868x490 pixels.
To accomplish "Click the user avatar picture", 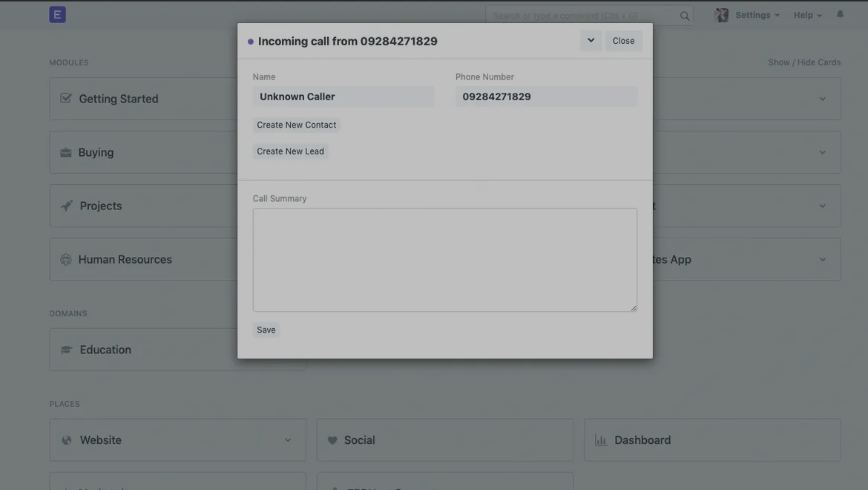I will [x=722, y=15].
